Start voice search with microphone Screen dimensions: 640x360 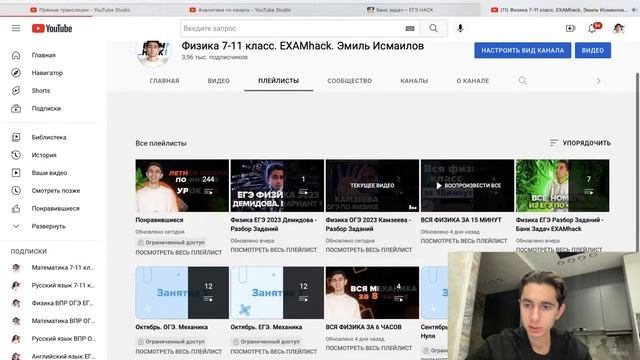460,28
